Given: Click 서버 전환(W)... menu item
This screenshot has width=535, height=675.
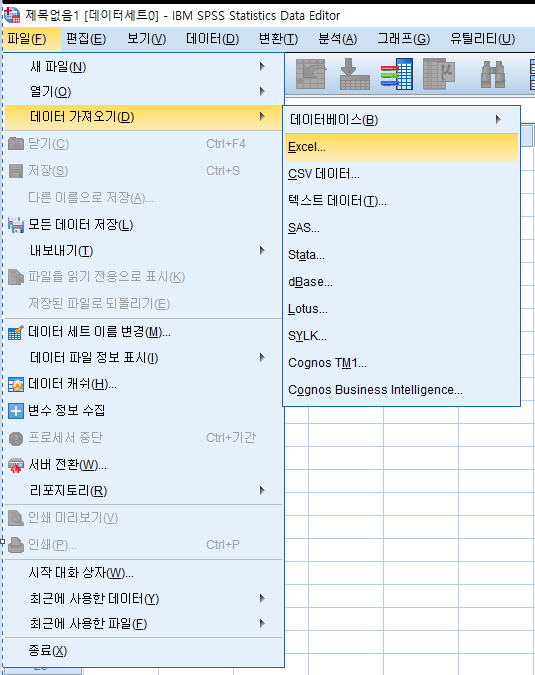Looking at the screenshot, I should click(144, 465).
